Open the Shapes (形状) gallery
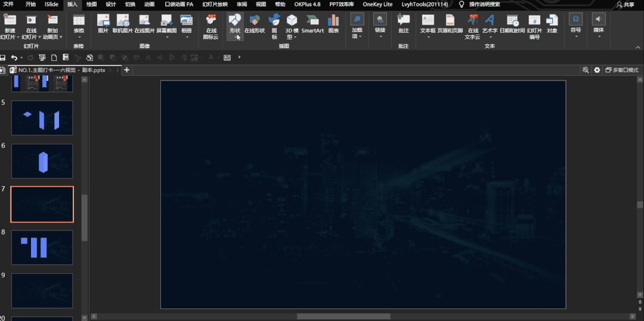Image resolution: width=644 pixels, height=321 pixels. point(235,20)
